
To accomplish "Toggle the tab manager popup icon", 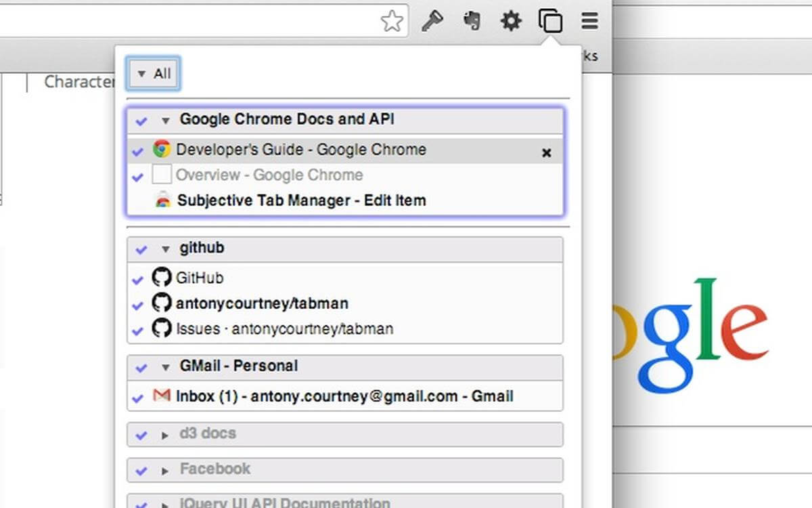I will [550, 22].
